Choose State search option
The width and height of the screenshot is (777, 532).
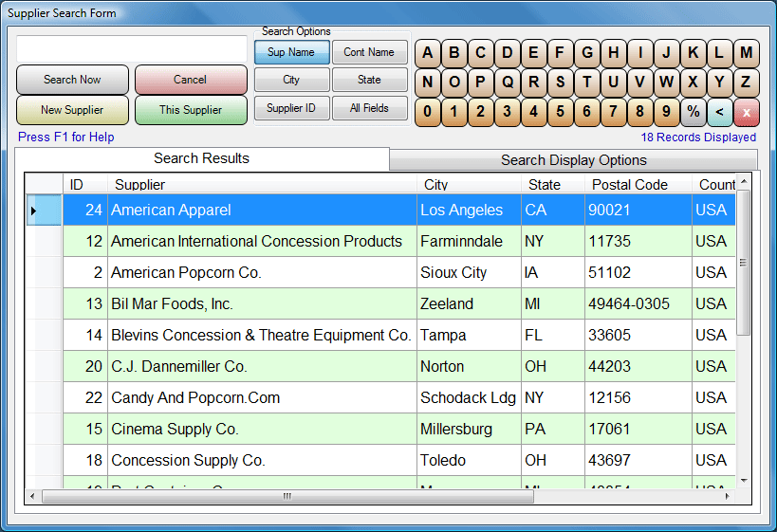pyautogui.click(x=369, y=80)
